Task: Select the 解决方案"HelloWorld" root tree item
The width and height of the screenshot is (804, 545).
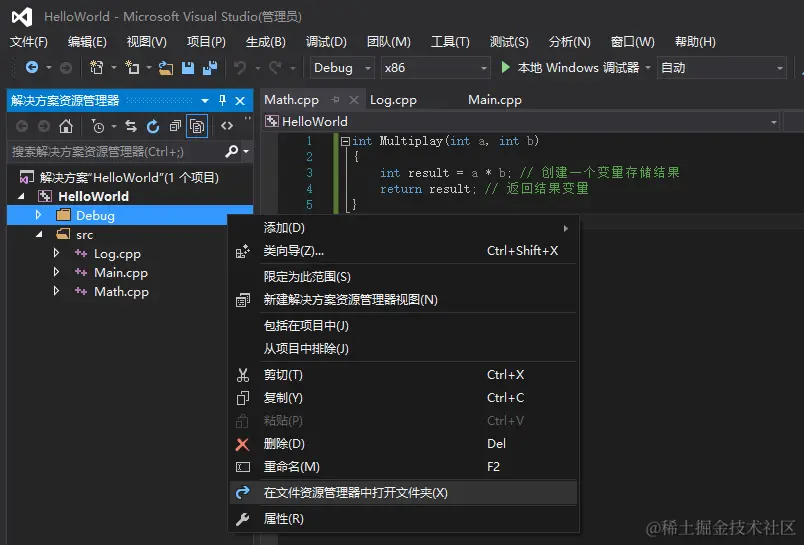Action: (129, 177)
